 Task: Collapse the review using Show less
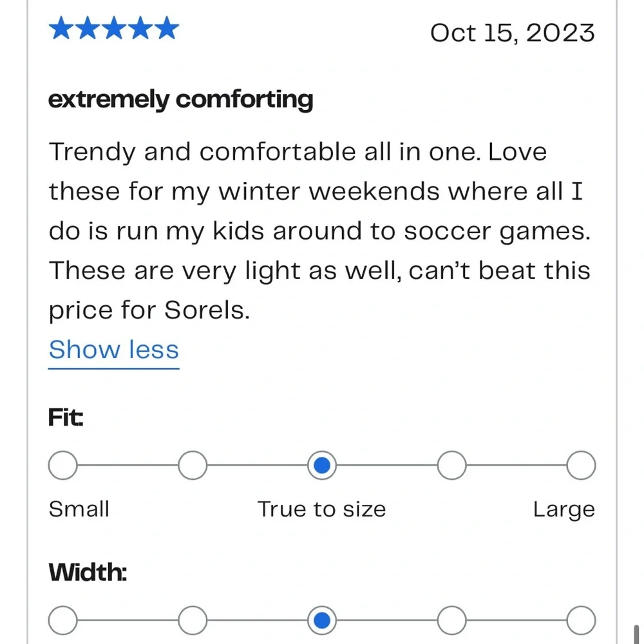pyautogui.click(x=113, y=349)
